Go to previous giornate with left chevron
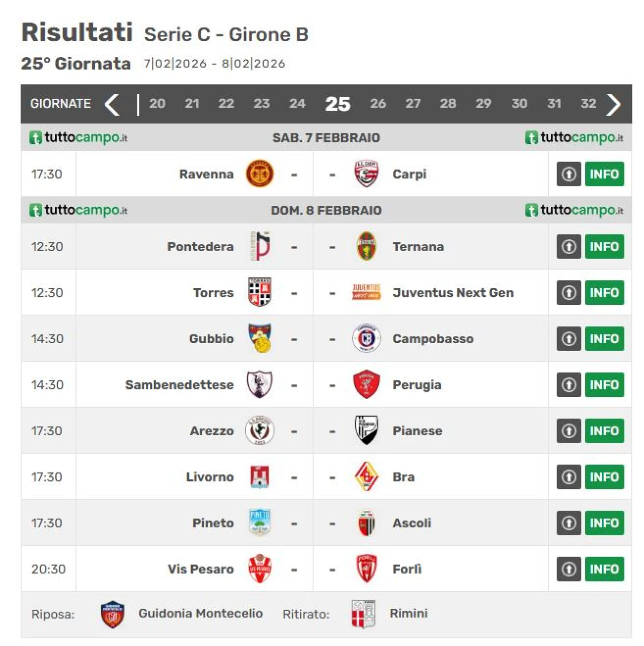Image resolution: width=644 pixels, height=646 pixels. 112,105
